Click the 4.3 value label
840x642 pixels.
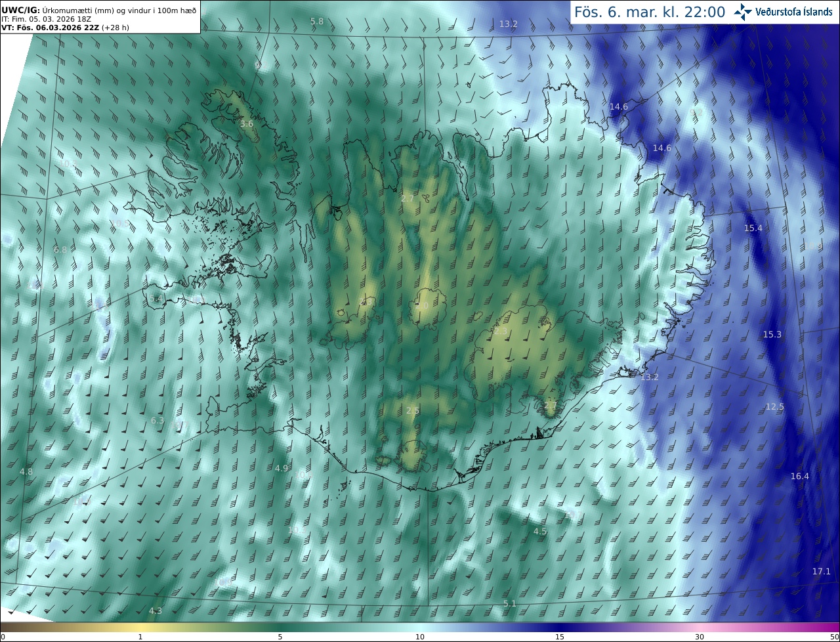(156, 610)
